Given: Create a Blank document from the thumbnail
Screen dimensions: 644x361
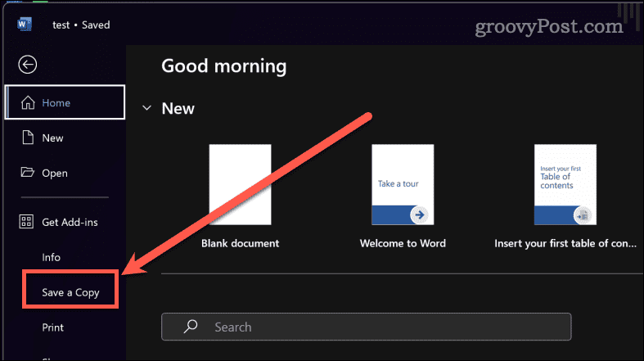Looking at the screenshot, I should [x=241, y=184].
